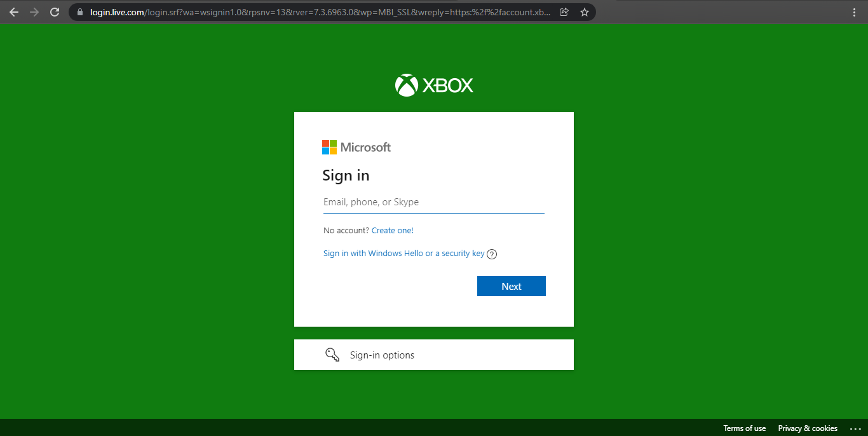
Task: Click the padlock site info icon
Action: click(79, 12)
